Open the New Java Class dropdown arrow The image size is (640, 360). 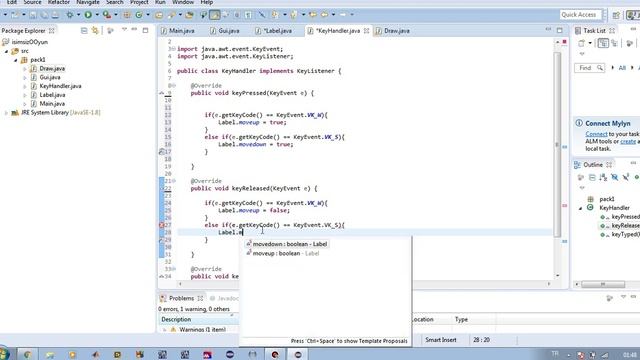(147, 15)
